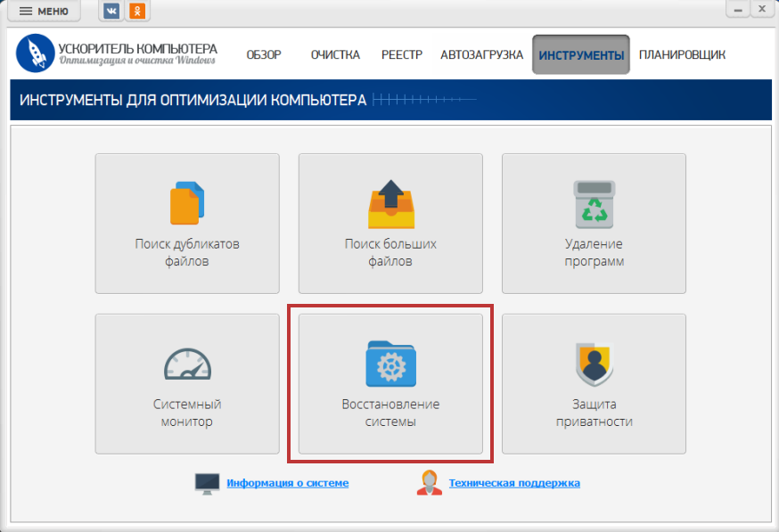Click the 'Защита приватности' label

594,413
